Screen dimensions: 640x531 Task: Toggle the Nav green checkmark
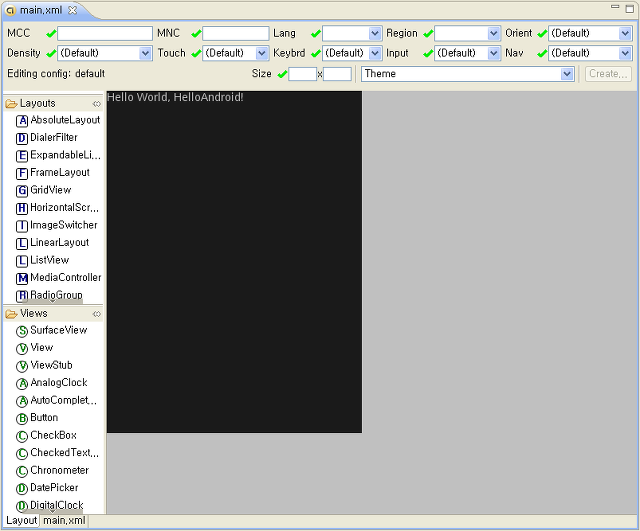(x=542, y=53)
